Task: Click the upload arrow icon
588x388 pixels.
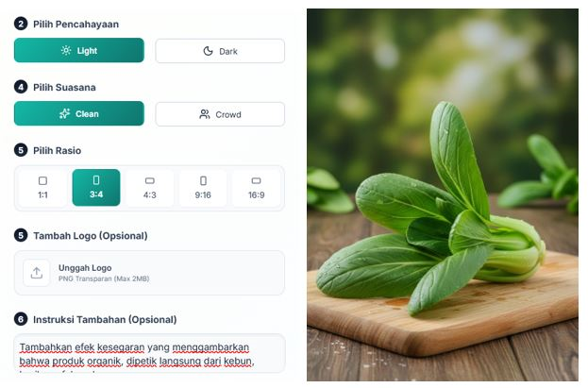Action: [x=37, y=273]
